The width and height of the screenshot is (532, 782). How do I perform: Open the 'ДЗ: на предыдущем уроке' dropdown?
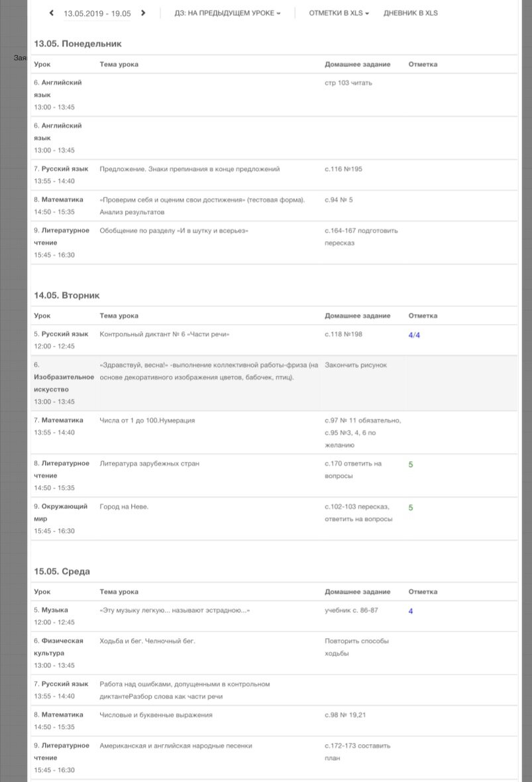227,13
